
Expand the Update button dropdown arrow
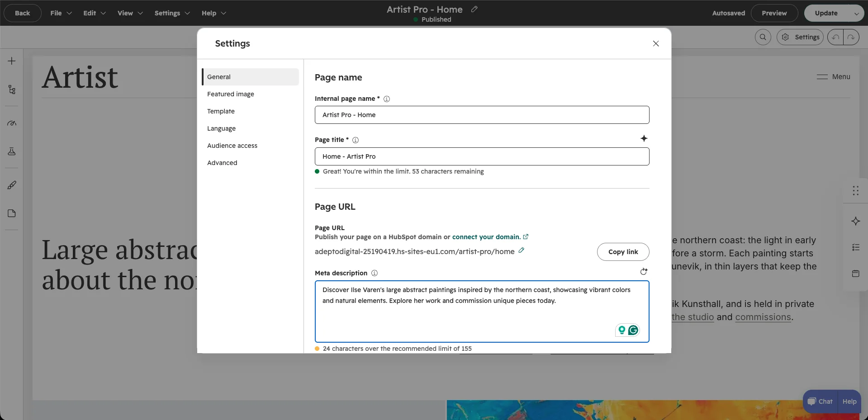tap(856, 14)
